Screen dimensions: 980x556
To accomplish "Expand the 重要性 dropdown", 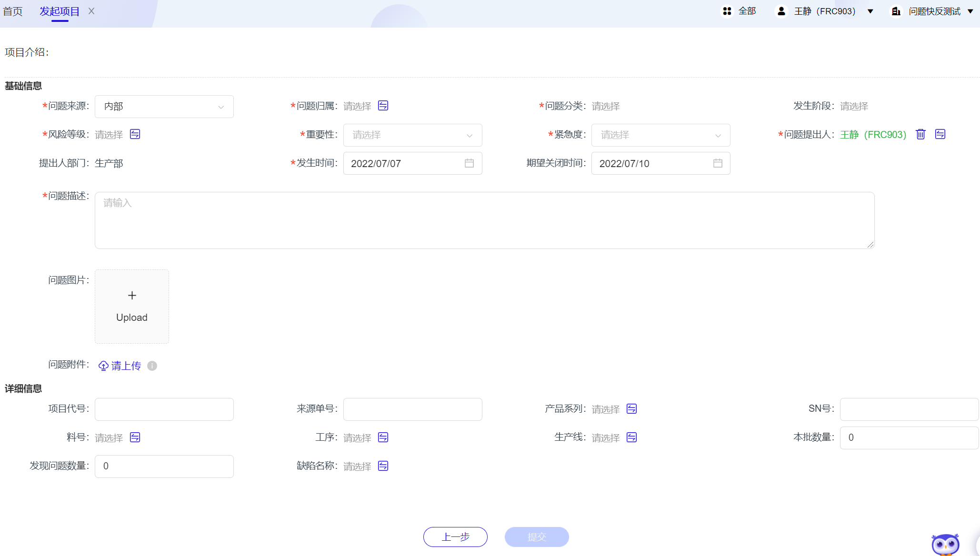I will tap(412, 135).
